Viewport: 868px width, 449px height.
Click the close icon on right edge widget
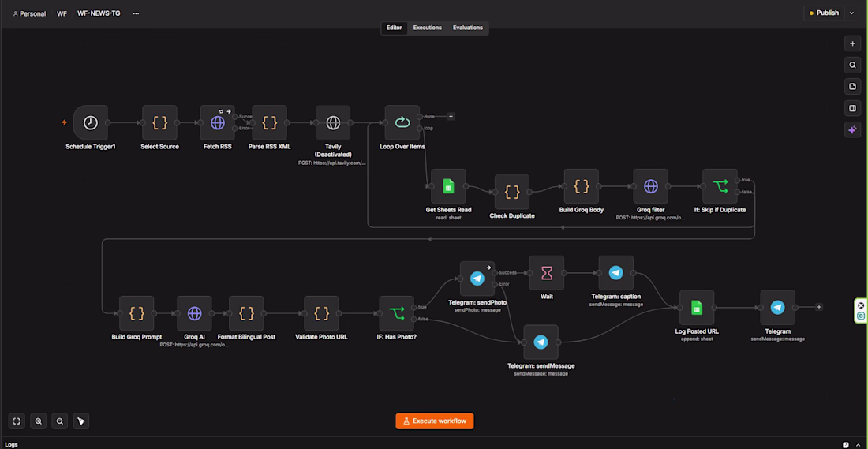point(861,305)
